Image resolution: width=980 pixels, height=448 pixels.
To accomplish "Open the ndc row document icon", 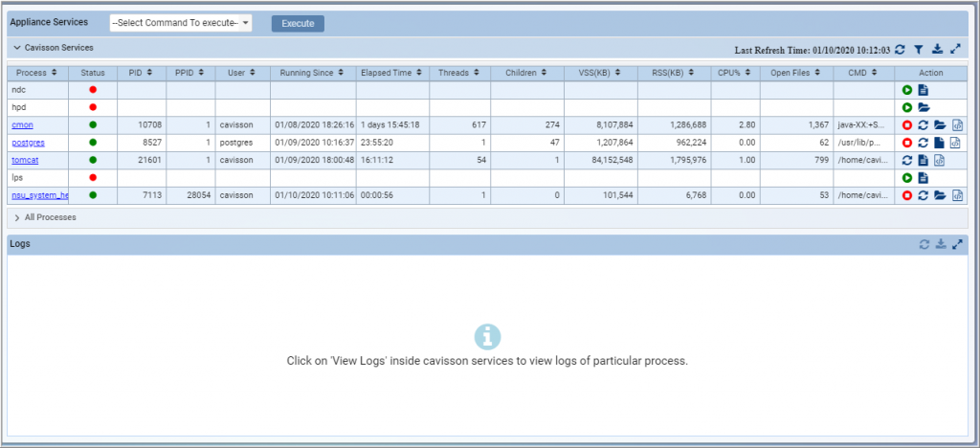I will [x=924, y=90].
